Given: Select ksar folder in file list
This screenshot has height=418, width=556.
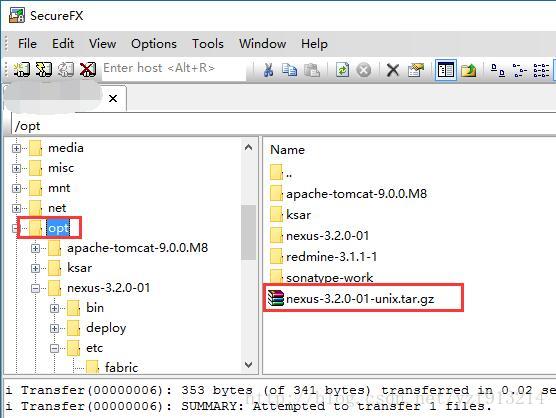Looking at the screenshot, I should pos(299,214).
